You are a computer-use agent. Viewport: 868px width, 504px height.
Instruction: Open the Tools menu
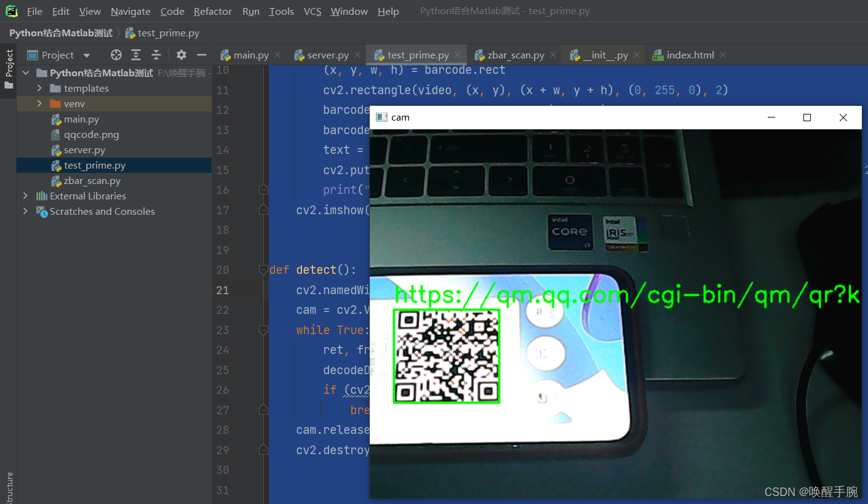tap(282, 12)
